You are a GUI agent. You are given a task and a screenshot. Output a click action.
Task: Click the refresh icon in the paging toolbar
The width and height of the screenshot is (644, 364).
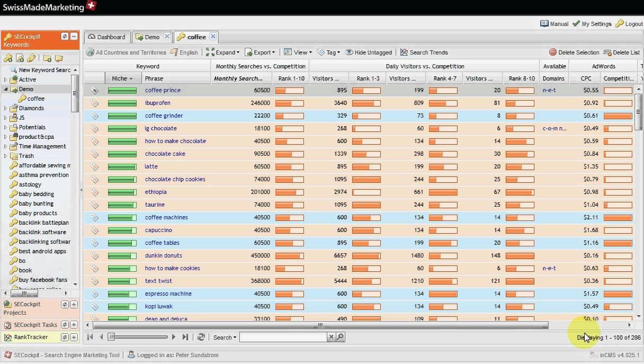coord(201,337)
